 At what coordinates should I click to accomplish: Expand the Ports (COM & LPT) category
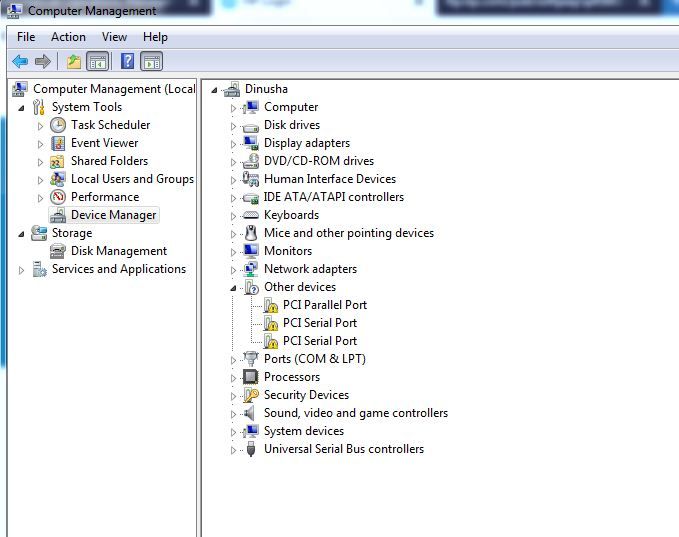(x=233, y=360)
